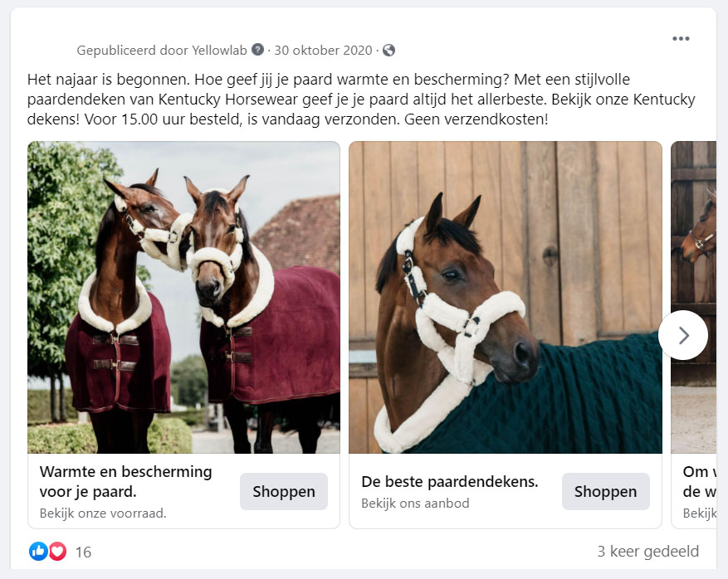Click Shoppen under De beste paardendekens
The height and width of the screenshot is (579, 728).
tap(605, 491)
